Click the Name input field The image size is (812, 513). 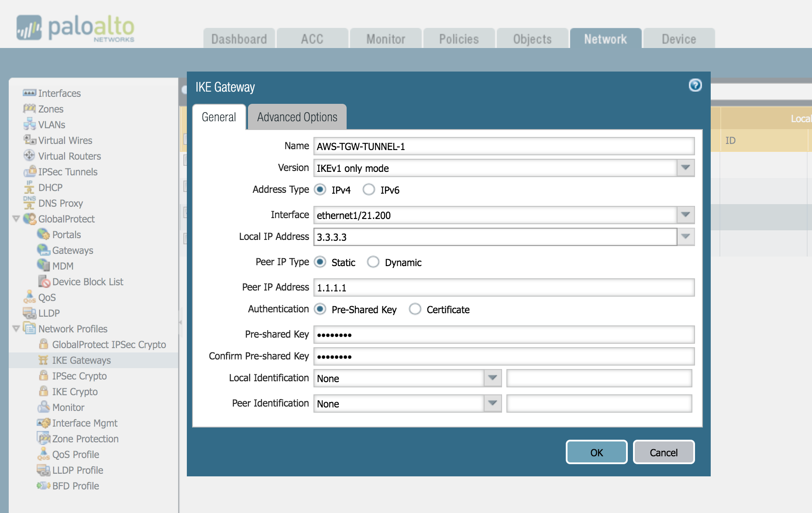[504, 146]
